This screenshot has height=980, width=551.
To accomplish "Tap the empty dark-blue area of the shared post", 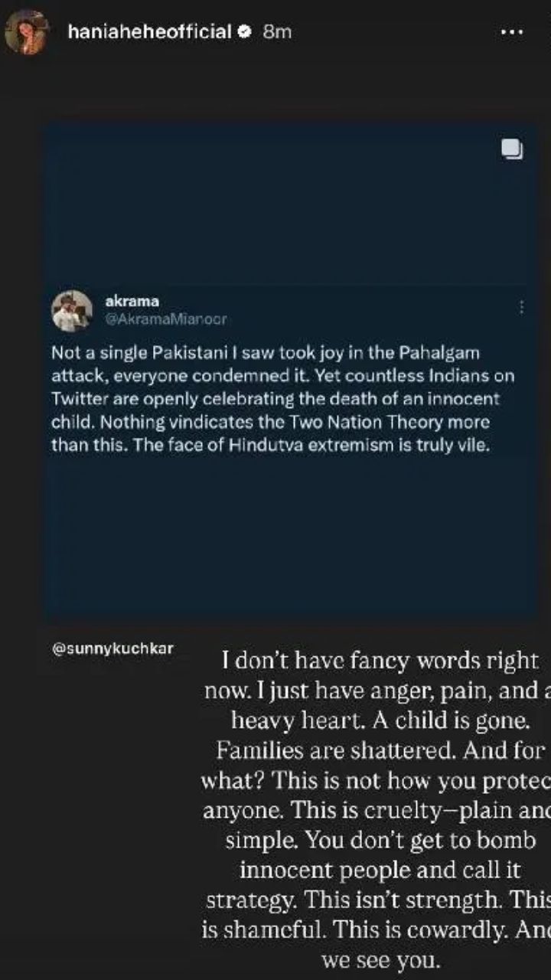I will point(289,536).
